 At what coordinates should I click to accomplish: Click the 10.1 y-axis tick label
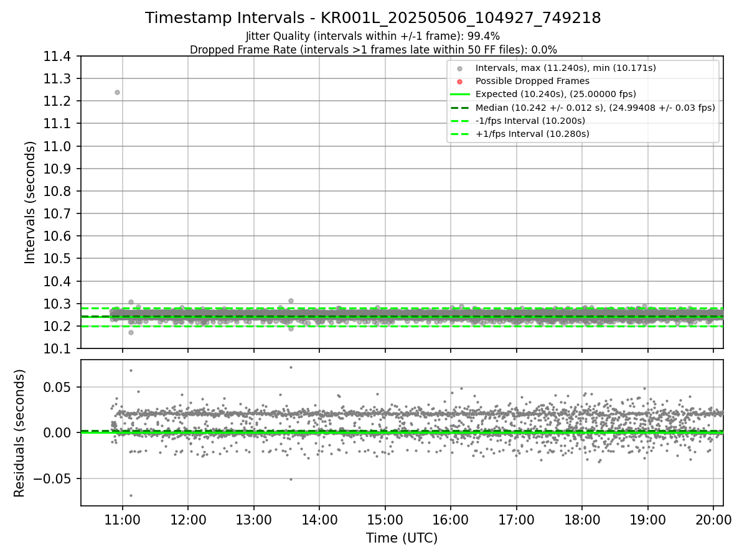(58, 348)
